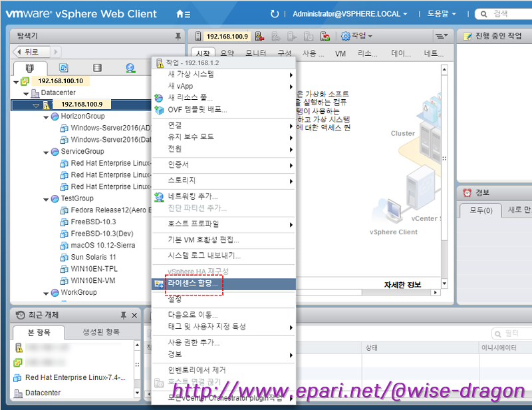Open the Hosts and Clusters inventory tab

coord(30,68)
